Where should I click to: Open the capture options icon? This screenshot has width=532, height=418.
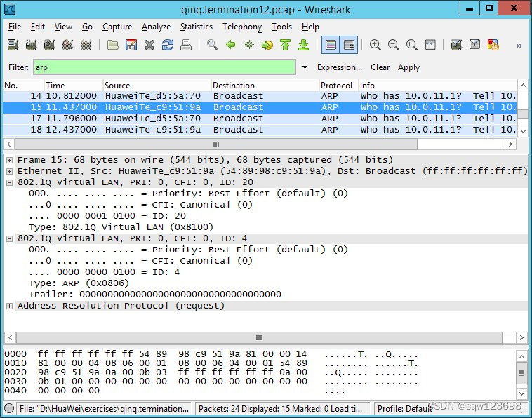(x=31, y=45)
